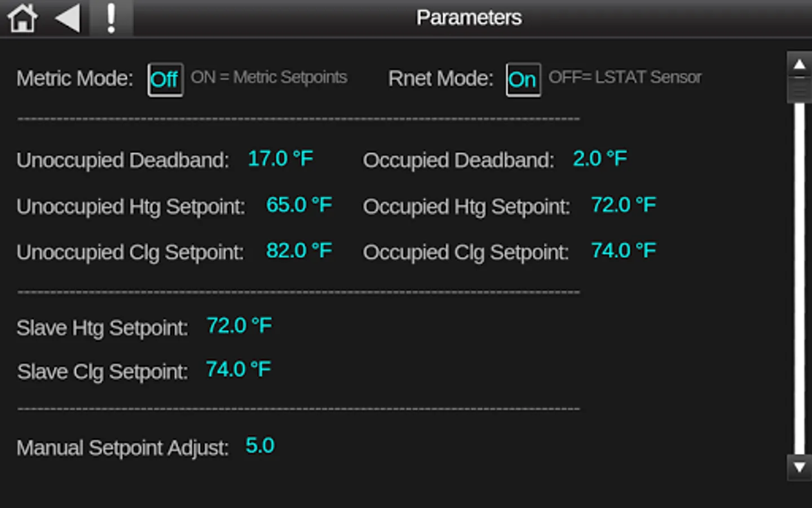The width and height of the screenshot is (812, 508).
Task: Open the alarm exclamation icon
Action: pos(111,18)
